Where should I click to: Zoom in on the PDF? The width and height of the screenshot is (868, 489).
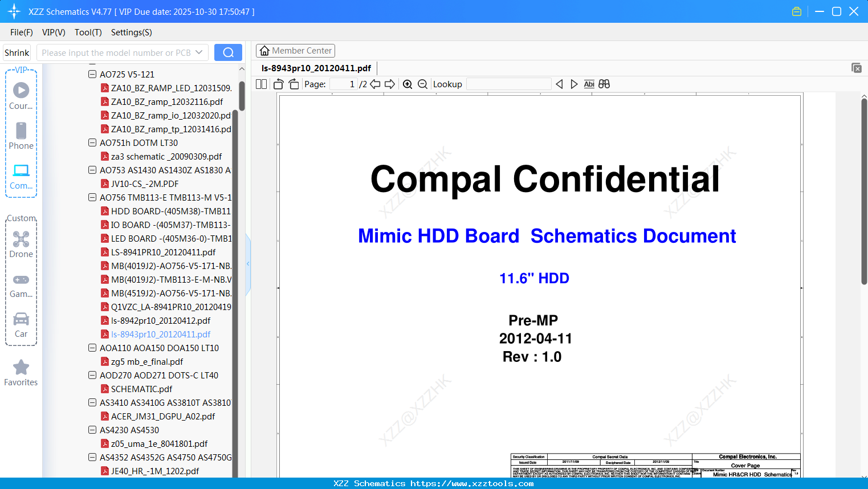(407, 84)
